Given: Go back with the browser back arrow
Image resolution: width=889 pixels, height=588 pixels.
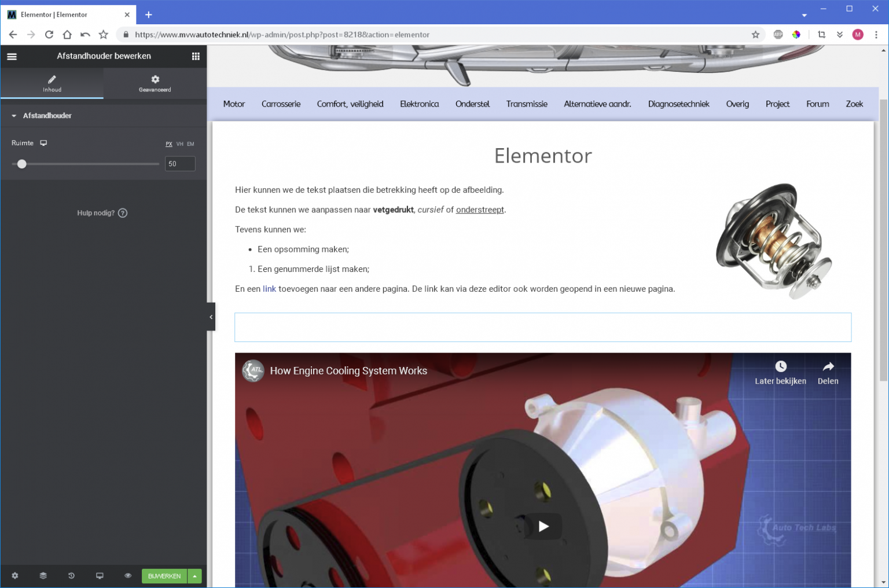Looking at the screenshot, I should pos(13,35).
